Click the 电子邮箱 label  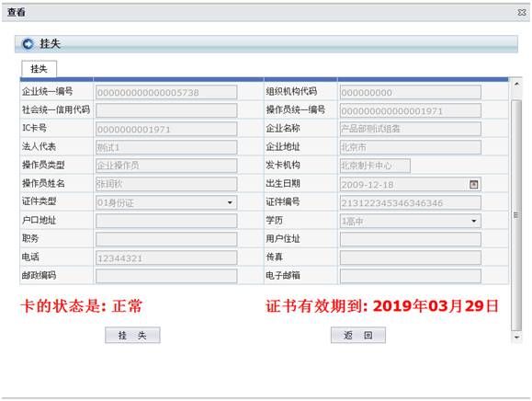click(283, 275)
